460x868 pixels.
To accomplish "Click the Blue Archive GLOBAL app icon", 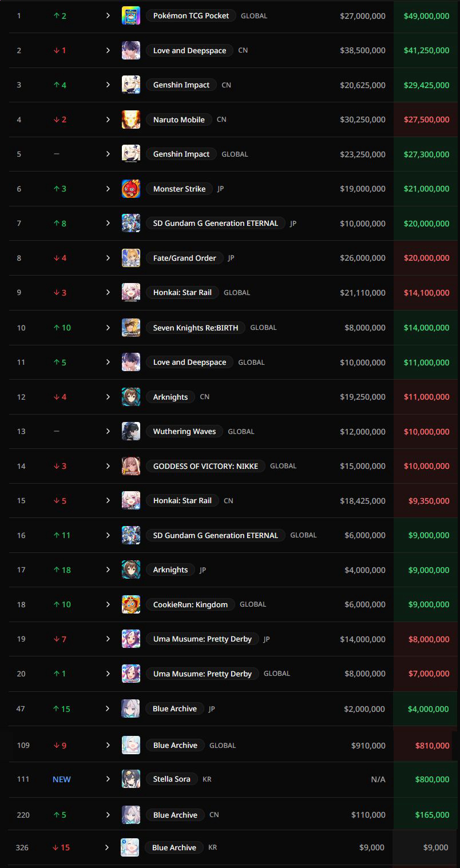I will pos(131,745).
